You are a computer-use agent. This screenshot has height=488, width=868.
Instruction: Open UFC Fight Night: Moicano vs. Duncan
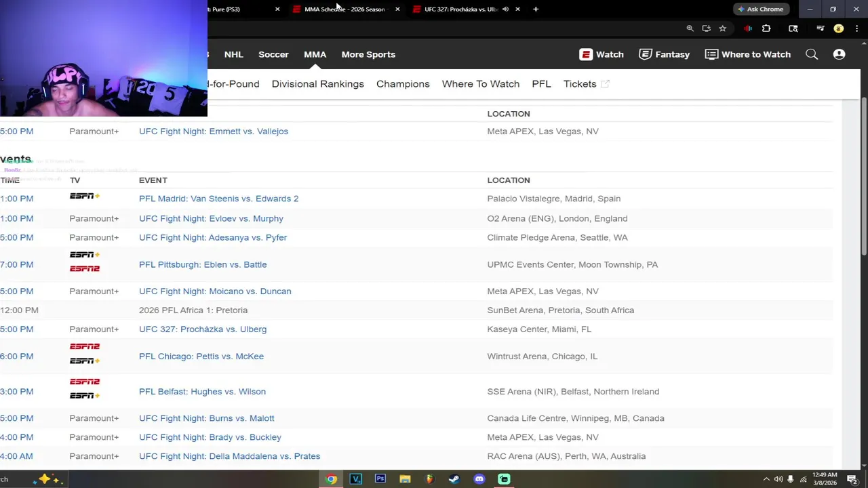215,291
